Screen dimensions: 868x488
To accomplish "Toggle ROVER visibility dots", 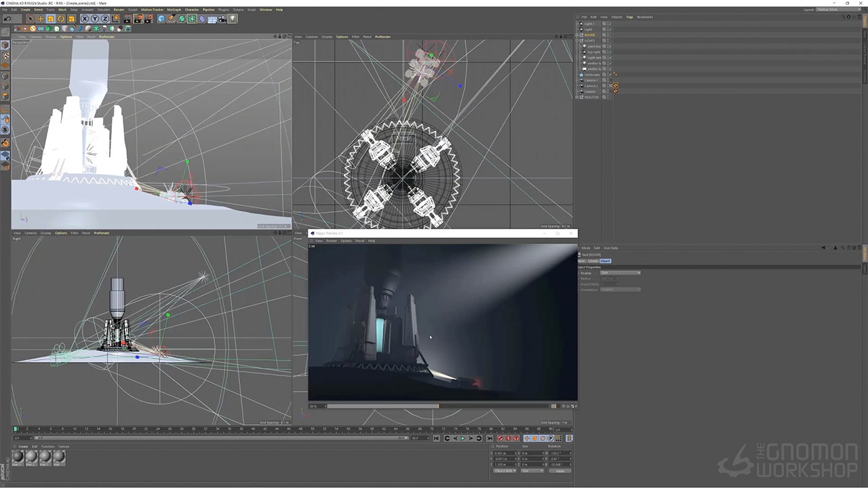I will point(608,35).
